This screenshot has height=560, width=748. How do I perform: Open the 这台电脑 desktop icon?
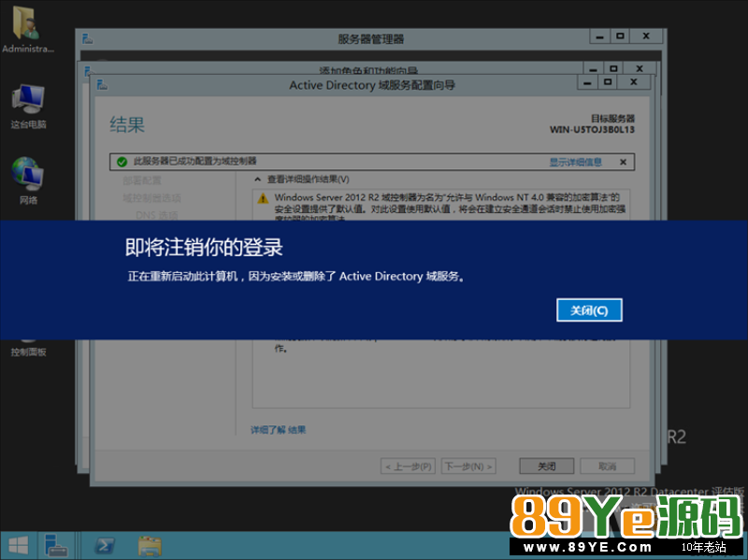pos(28,106)
